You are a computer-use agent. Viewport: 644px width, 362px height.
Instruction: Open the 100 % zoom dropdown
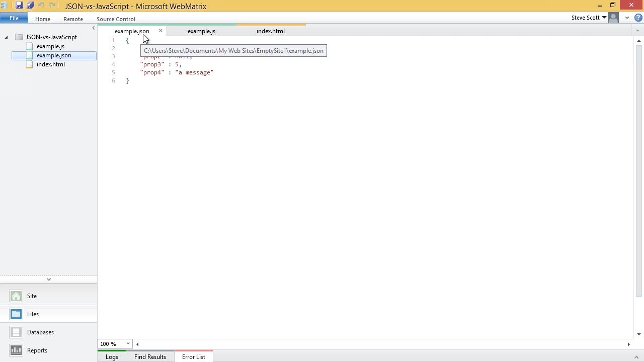128,344
